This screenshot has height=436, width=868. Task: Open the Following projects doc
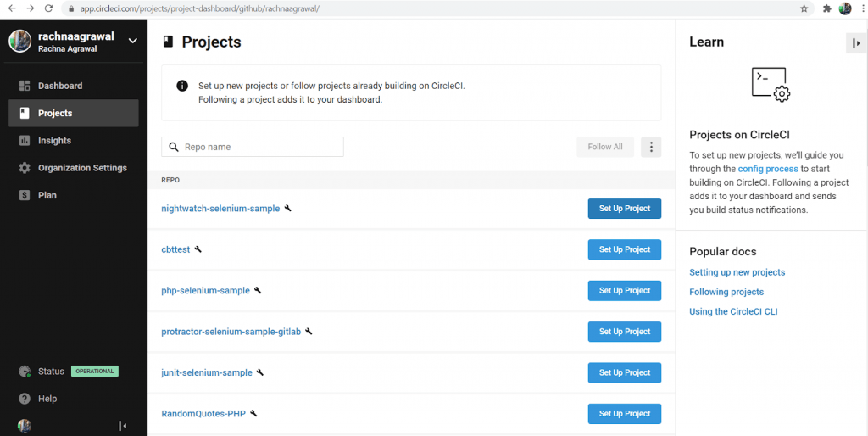click(x=726, y=292)
